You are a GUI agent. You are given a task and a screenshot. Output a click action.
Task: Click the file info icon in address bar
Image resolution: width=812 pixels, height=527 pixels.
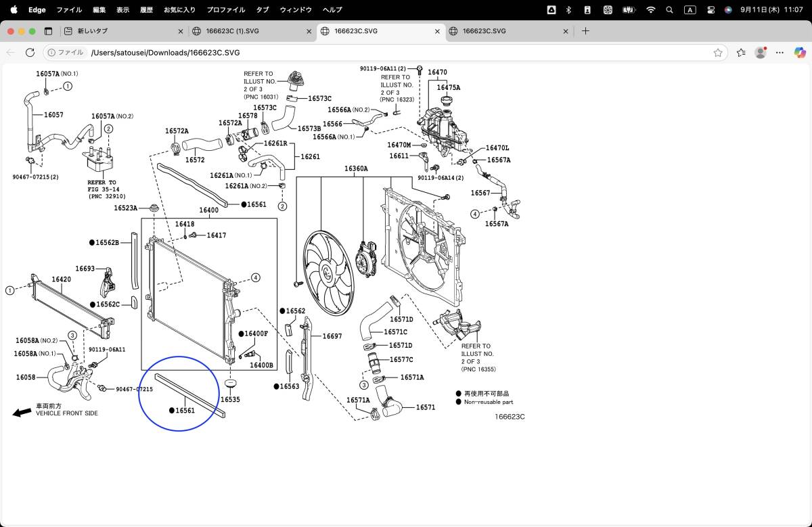[66, 53]
